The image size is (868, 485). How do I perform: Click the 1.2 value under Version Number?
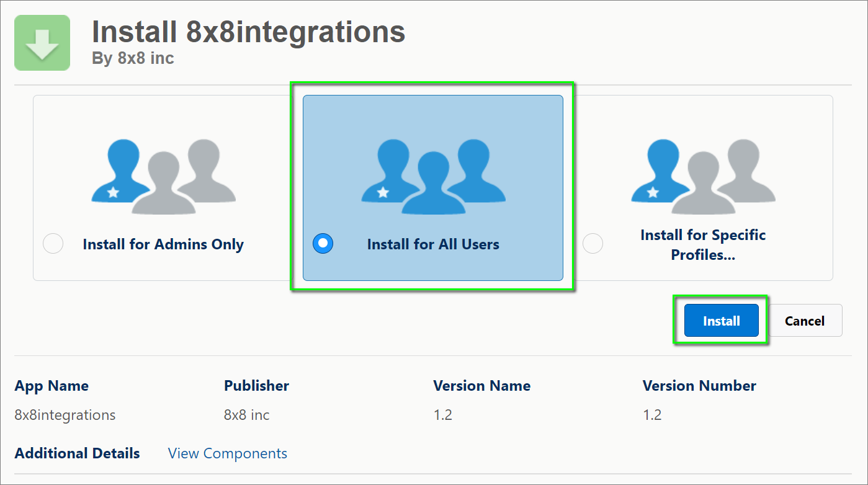point(652,415)
